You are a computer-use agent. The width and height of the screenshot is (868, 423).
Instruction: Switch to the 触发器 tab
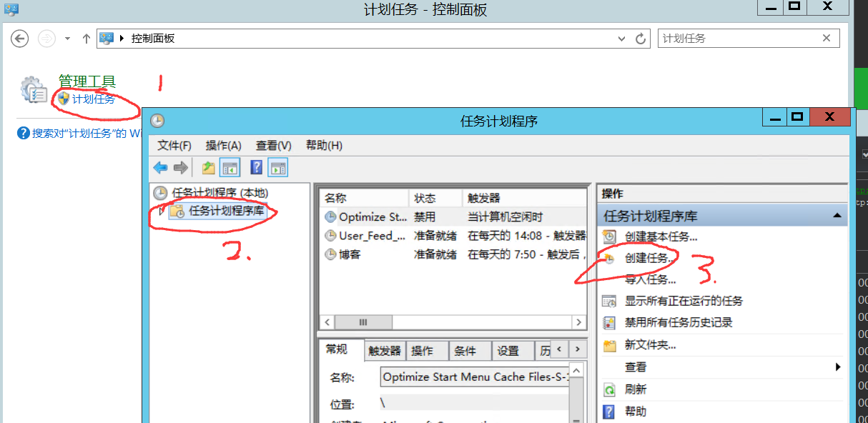click(385, 351)
